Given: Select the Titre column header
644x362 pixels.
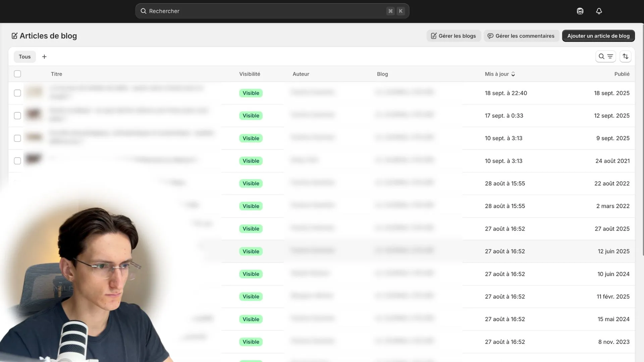Looking at the screenshot, I should [x=56, y=74].
